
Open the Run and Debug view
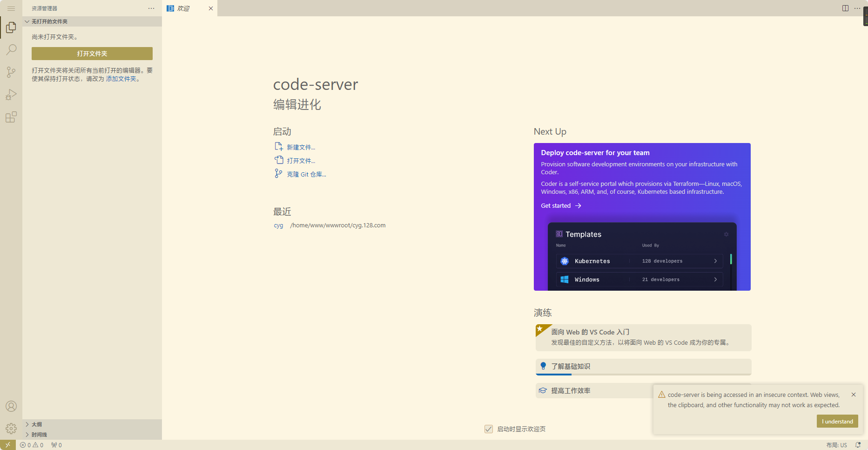click(x=11, y=95)
